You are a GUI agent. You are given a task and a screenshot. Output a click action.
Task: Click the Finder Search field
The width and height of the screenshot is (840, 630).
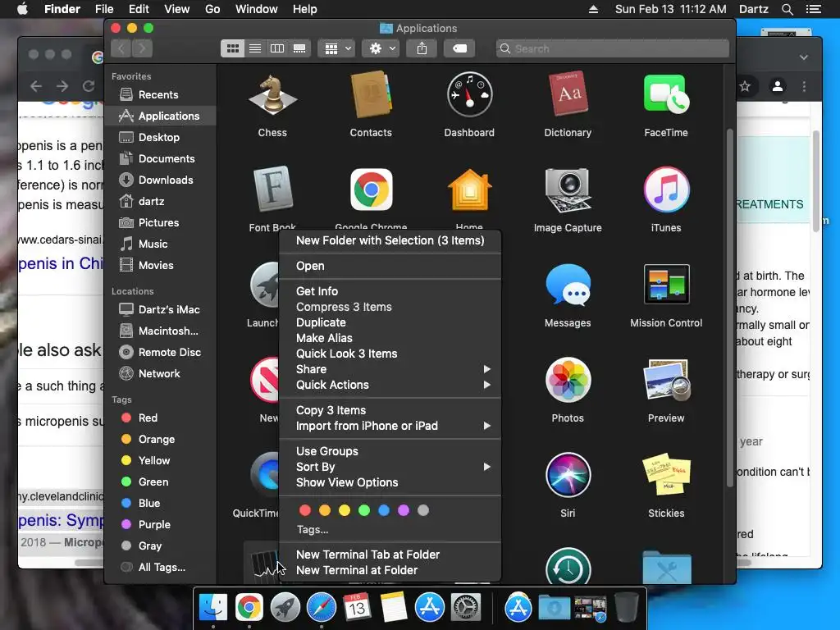tap(612, 48)
